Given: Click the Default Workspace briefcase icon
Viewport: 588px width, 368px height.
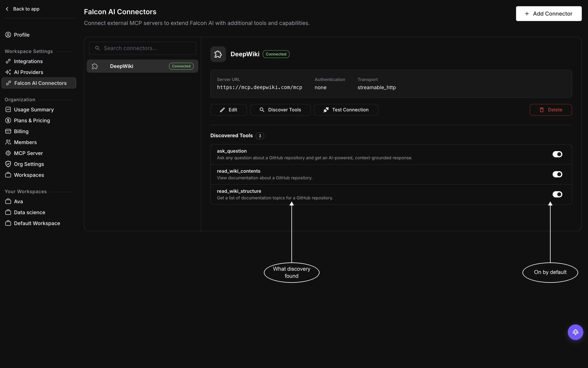Looking at the screenshot, I should [x=8, y=224].
